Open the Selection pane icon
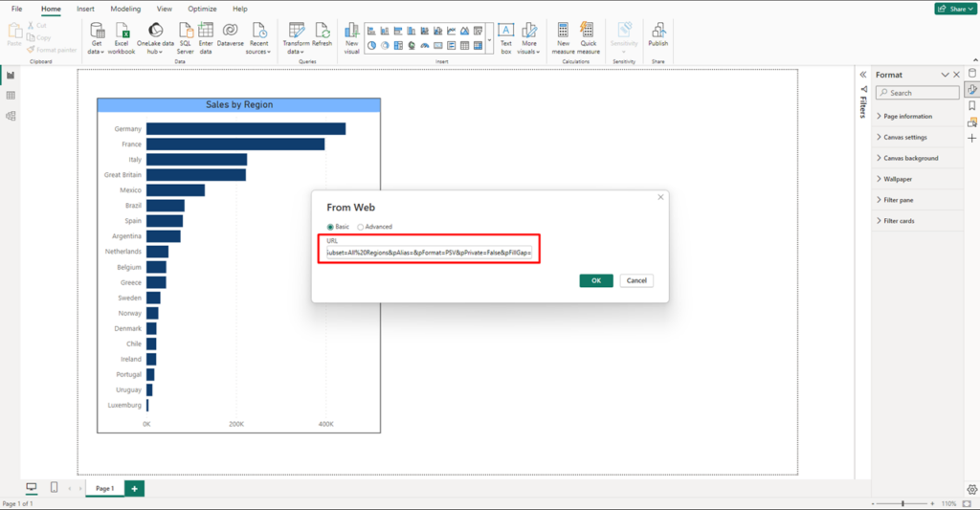 point(972,122)
